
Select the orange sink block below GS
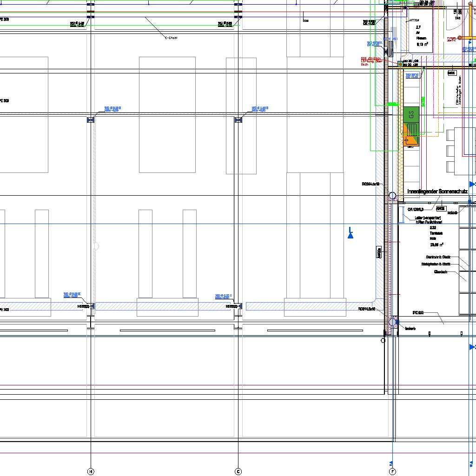(411, 135)
